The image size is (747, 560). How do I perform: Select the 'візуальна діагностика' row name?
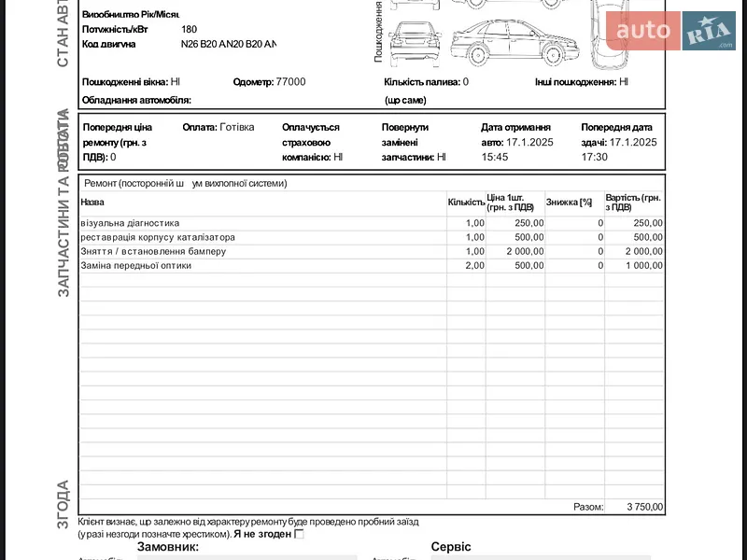point(130,223)
